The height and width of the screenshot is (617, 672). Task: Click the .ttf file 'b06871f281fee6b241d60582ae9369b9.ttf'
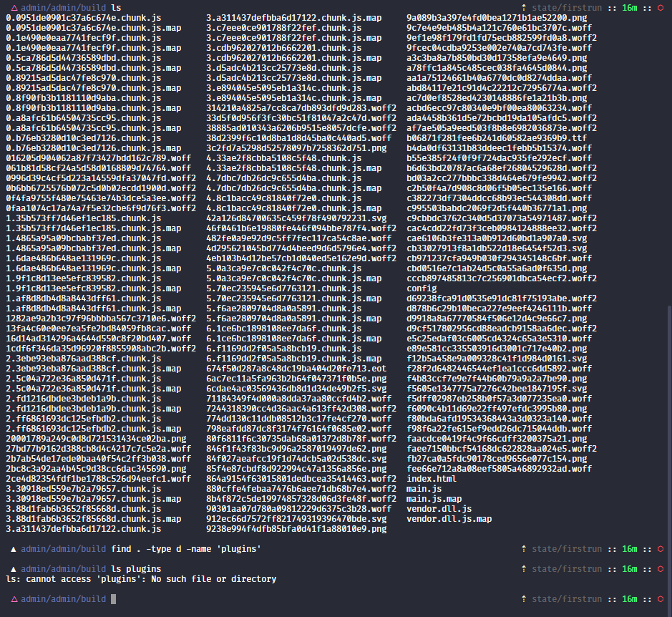(x=496, y=138)
